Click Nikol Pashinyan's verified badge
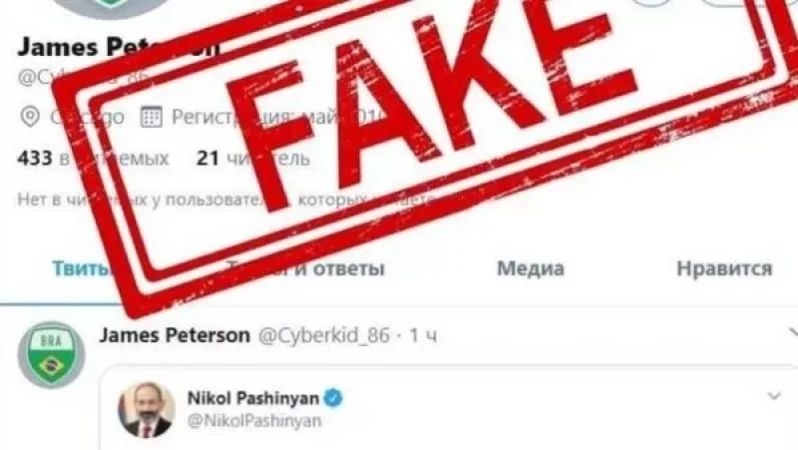This screenshot has width=798, height=450. point(333,398)
